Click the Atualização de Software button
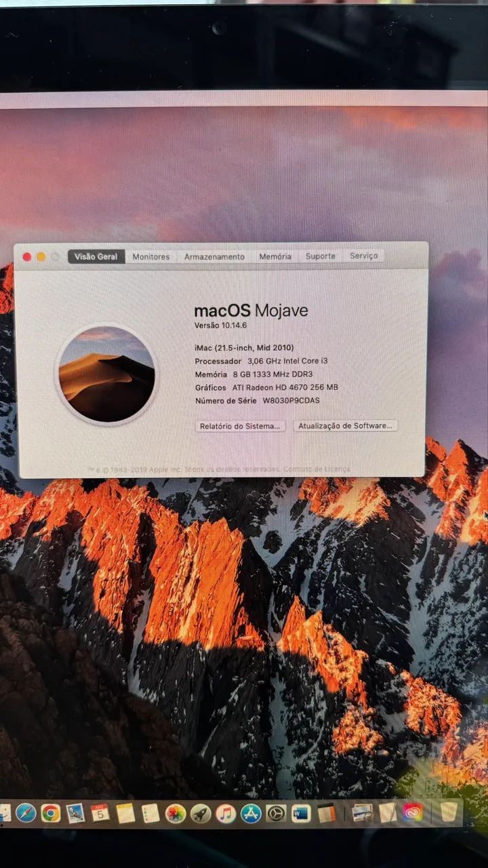The image size is (488, 868). (x=346, y=426)
